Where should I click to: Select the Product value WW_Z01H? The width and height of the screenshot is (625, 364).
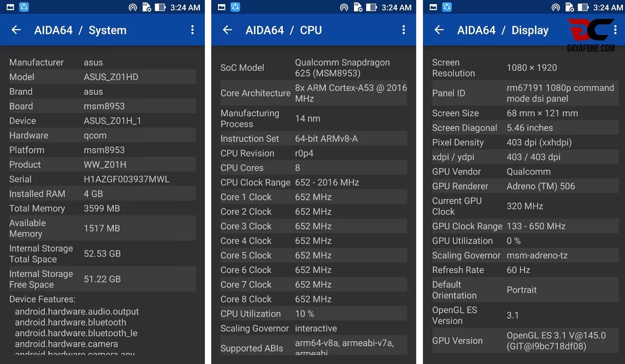pos(105,165)
